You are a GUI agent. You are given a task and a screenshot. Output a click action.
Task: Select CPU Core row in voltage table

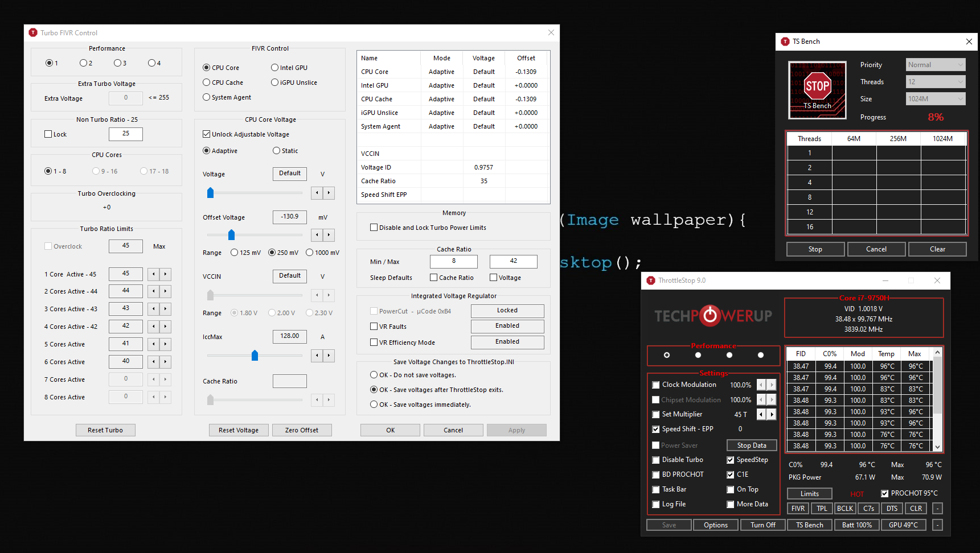click(453, 72)
